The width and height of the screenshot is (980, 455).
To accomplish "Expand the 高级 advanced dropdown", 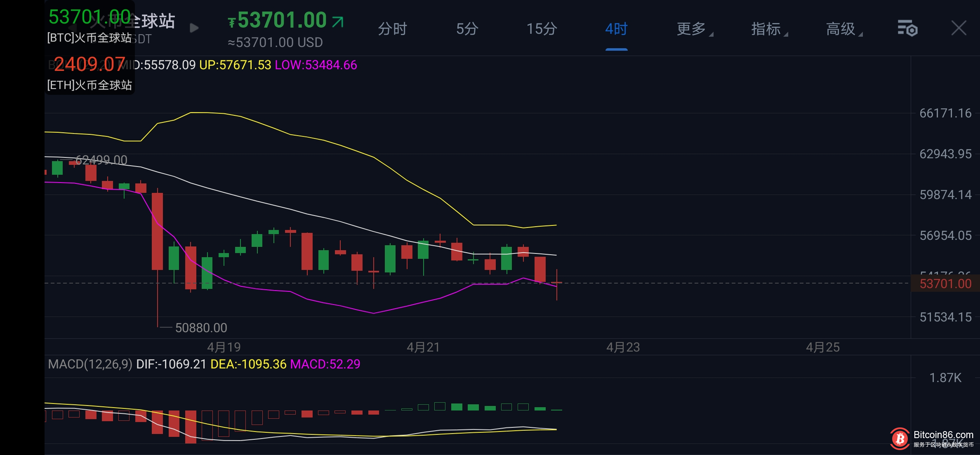I will 843,29.
